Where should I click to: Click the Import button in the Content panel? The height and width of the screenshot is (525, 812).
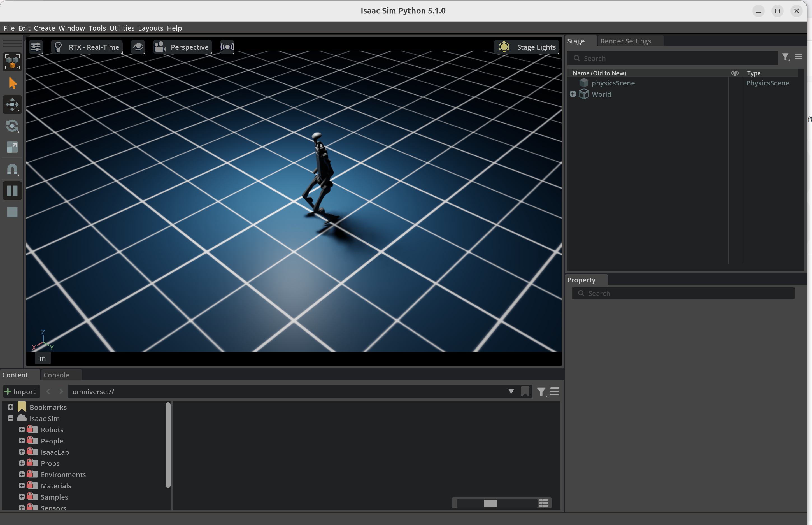point(21,391)
